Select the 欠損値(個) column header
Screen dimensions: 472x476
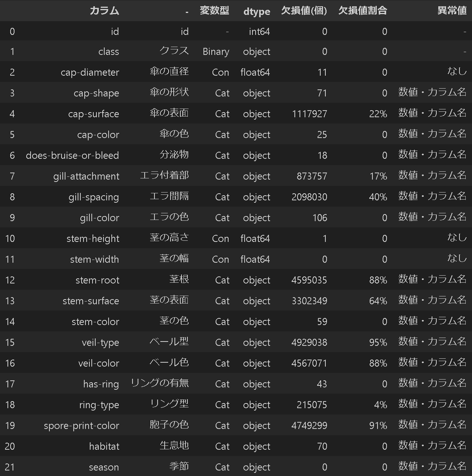point(304,11)
